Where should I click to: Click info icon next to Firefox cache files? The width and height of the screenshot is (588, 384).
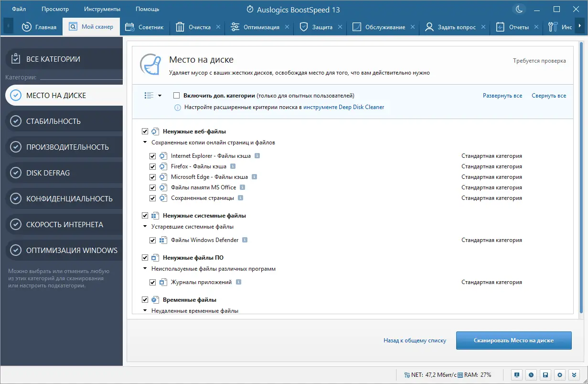[233, 166]
